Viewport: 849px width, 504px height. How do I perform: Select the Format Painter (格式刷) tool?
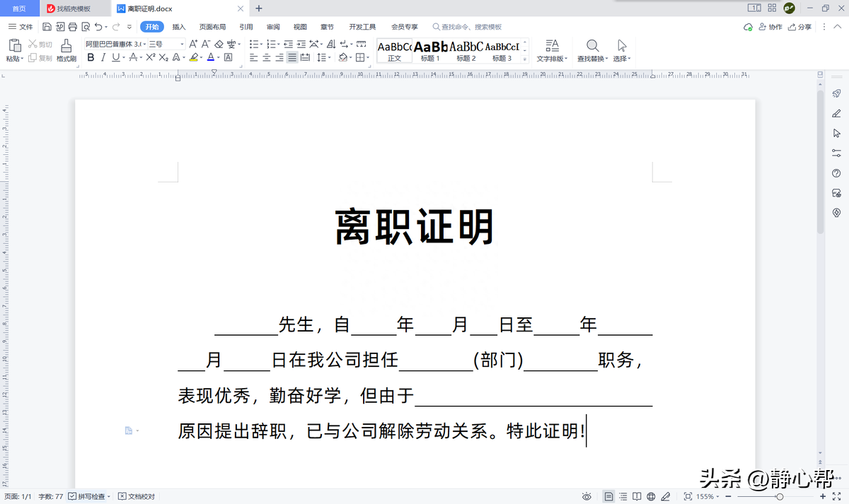(x=67, y=49)
